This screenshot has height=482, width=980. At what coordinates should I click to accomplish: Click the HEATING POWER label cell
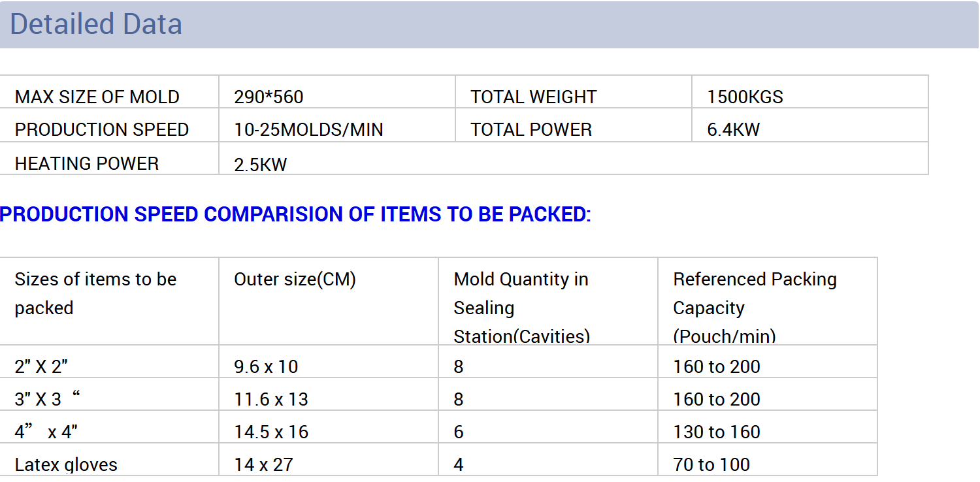tap(87, 163)
